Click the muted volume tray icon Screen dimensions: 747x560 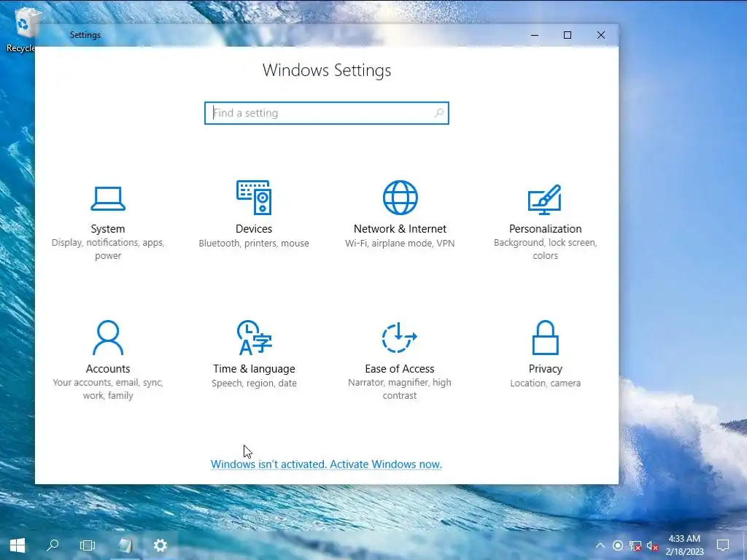(x=652, y=545)
